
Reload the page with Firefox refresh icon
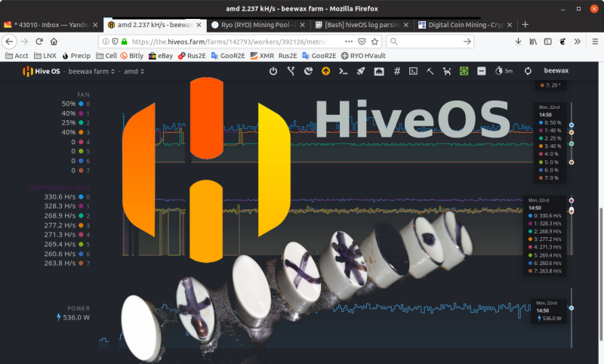tap(39, 42)
